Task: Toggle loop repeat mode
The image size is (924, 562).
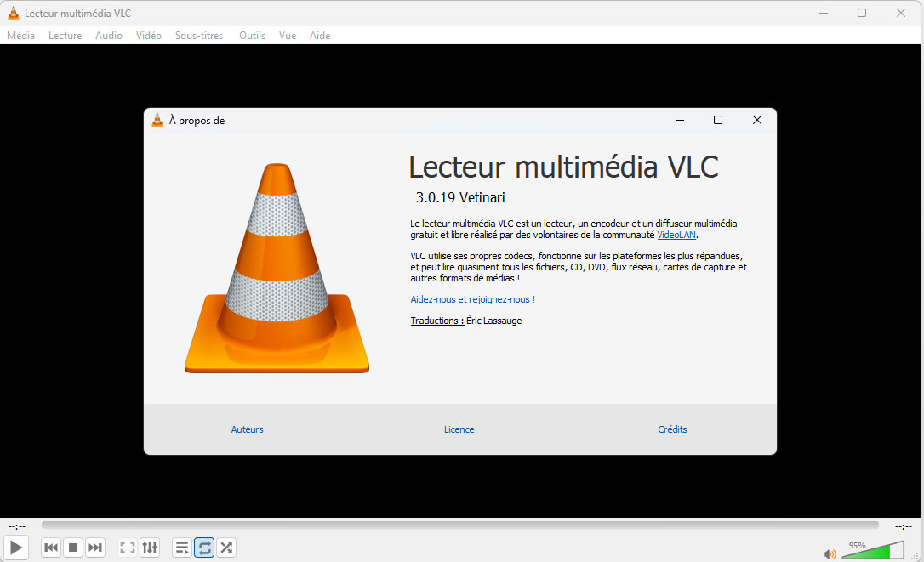Action: click(x=204, y=548)
